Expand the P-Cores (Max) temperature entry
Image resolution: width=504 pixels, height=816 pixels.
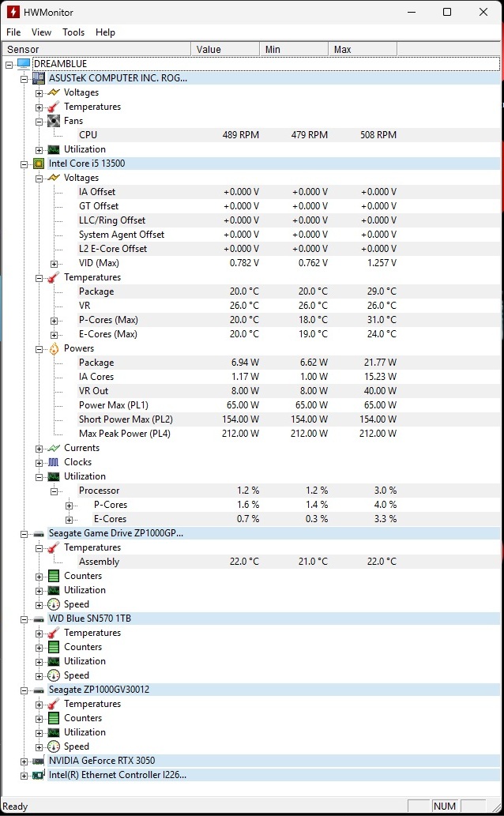pos(55,321)
